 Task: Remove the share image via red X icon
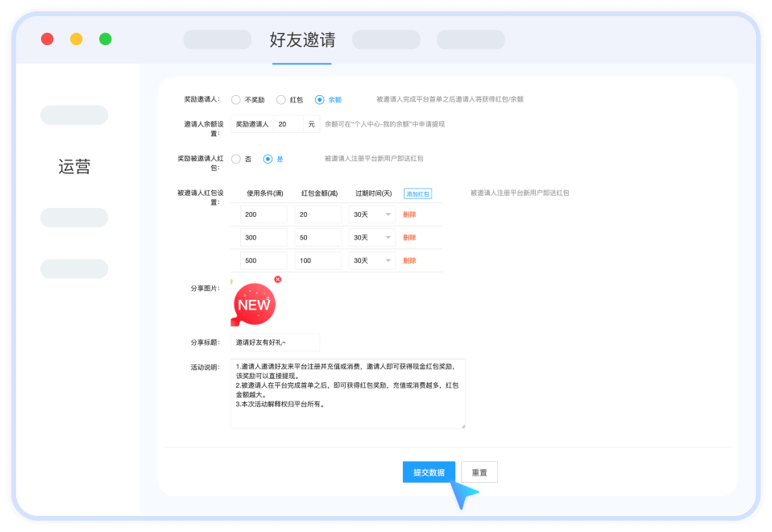click(278, 280)
